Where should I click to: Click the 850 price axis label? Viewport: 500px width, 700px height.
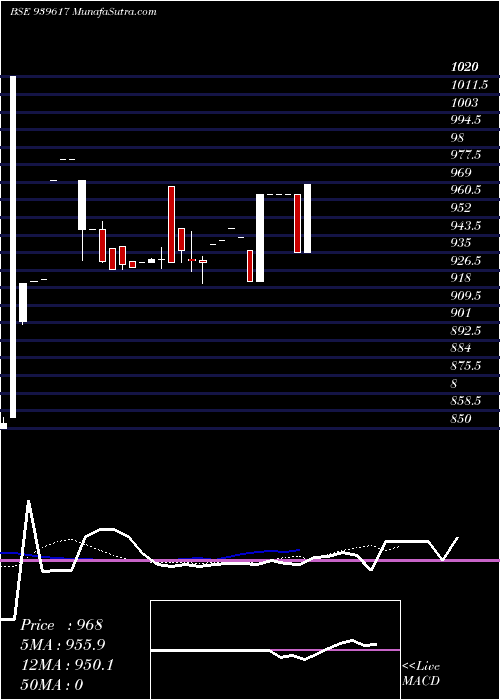[x=461, y=419]
